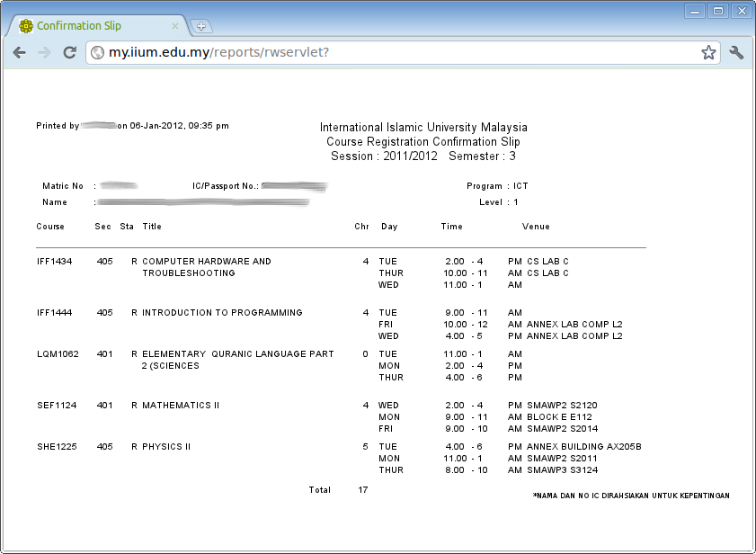Image resolution: width=756 pixels, height=554 pixels.
Task: Open a new tab with plus button
Action: tap(201, 26)
